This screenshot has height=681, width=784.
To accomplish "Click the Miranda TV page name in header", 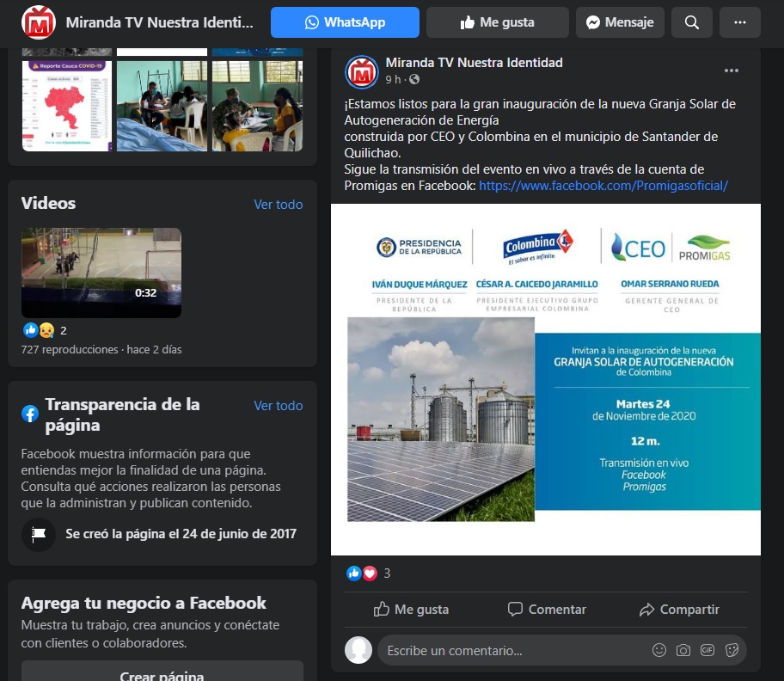I will (x=160, y=22).
